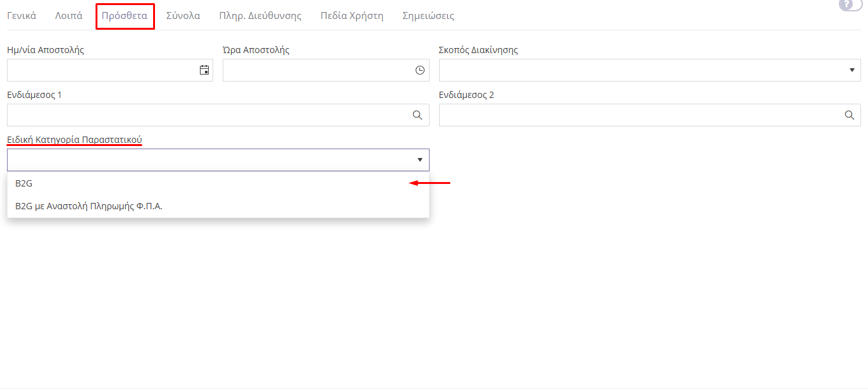Expand the Σκοπός Διακίνησης dropdown arrow
The image size is (868, 390).
coord(852,70)
